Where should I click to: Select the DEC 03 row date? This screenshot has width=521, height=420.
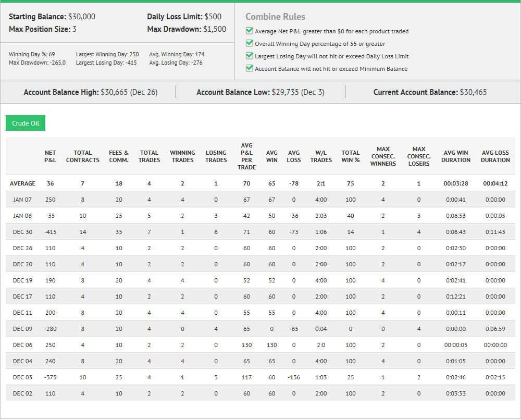[22, 377]
